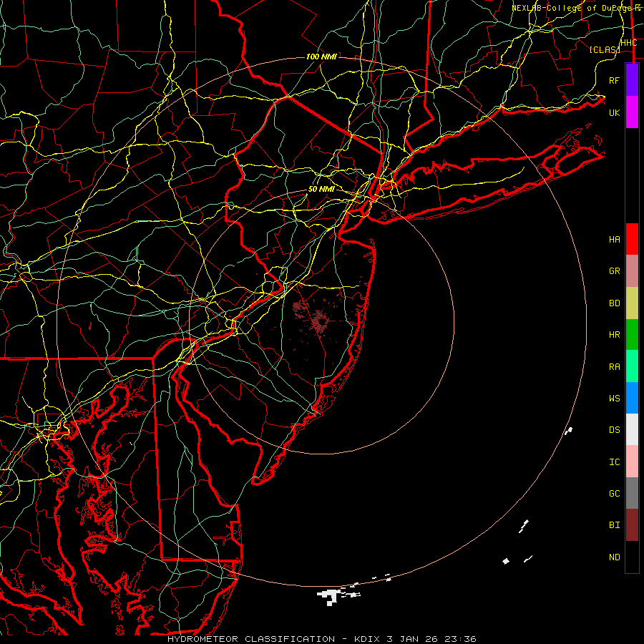
Task: Click the 'IC' legend label
Action: point(614,462)
